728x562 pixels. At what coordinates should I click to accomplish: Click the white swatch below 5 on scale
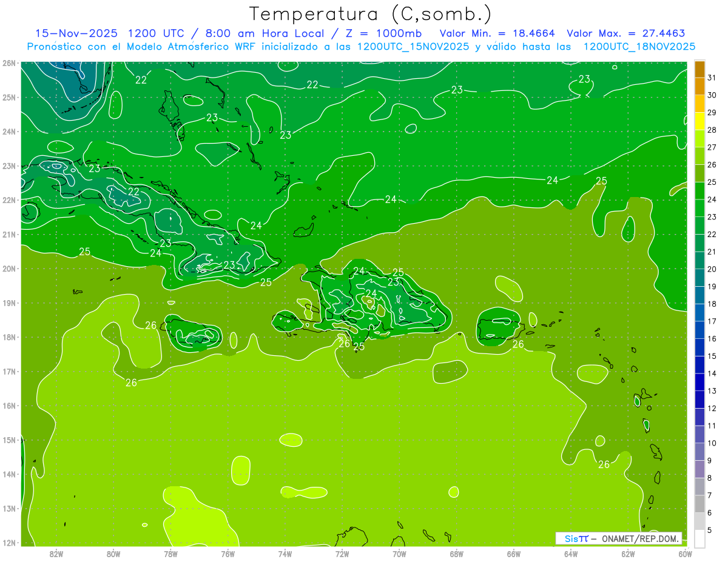click(699, 538)
